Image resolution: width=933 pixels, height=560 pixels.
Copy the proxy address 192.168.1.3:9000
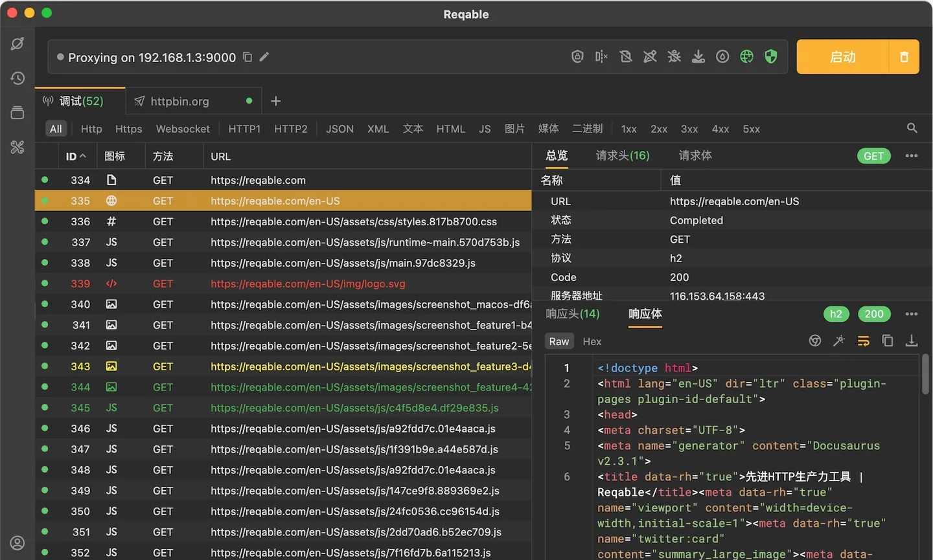[x=248, y=57]
